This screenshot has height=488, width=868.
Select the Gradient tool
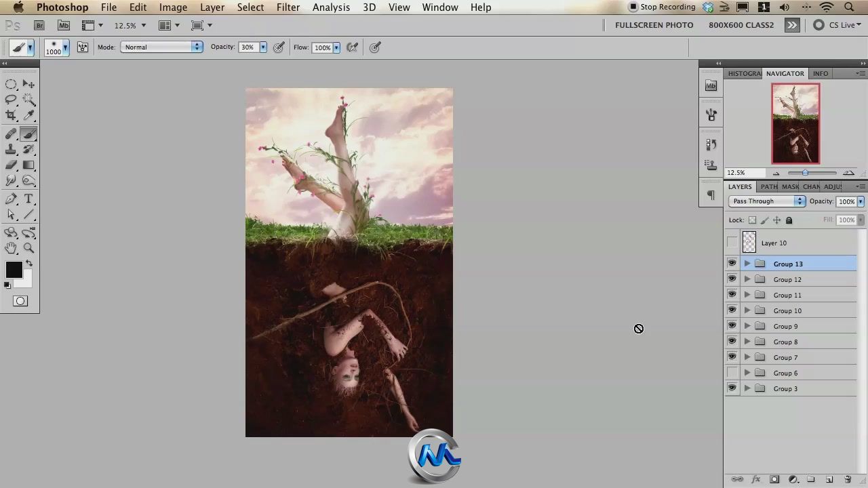(28, 165)
